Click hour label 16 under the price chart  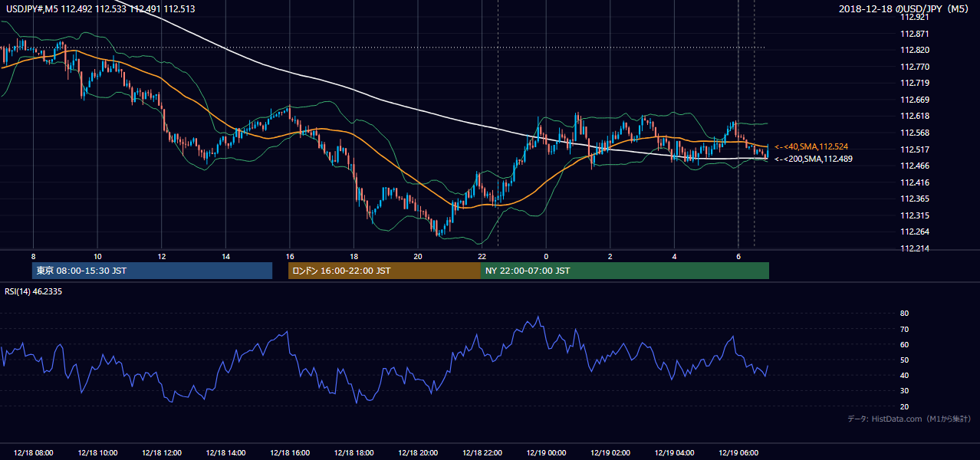[x=290, y=256]
